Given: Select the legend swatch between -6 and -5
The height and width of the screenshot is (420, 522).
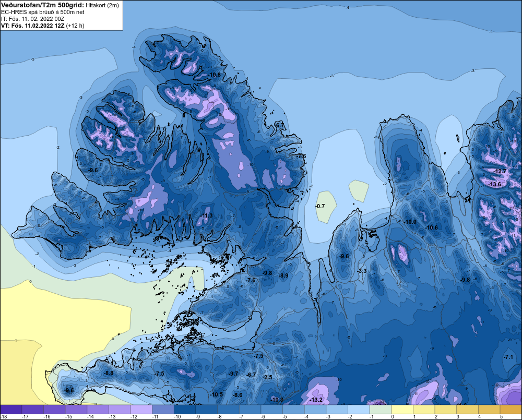Looking at the screenshot, I should pos(271,410).
